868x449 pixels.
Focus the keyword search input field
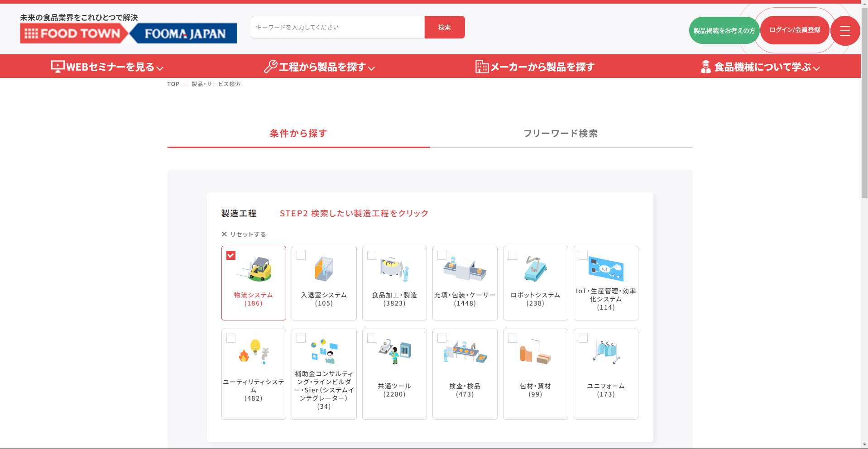pyautogui.click(x=338, y=27)
